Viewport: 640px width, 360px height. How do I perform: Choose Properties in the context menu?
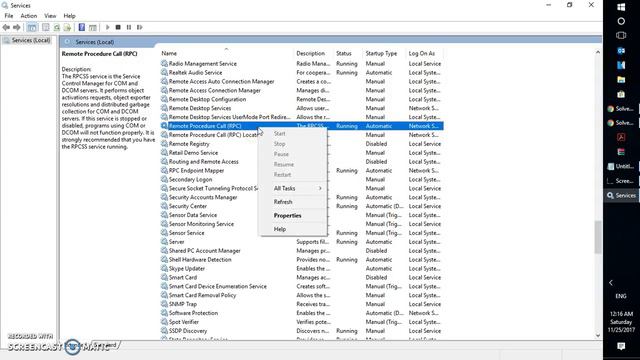click(288, 216)
